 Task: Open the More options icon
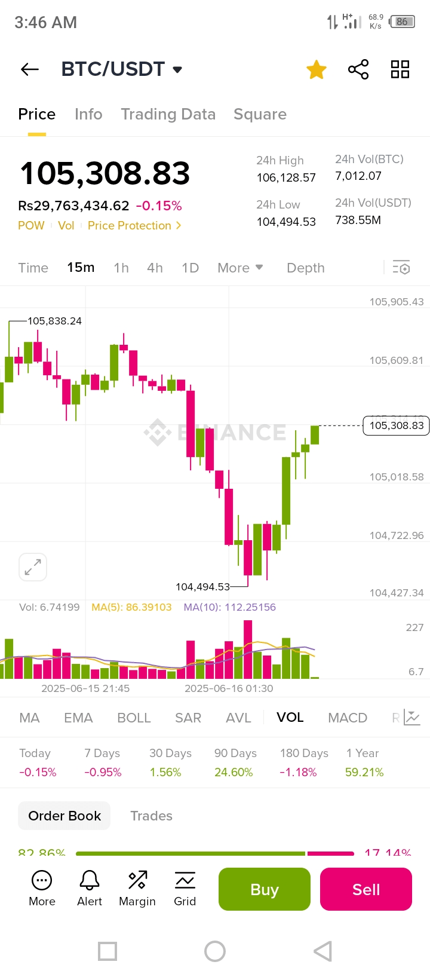[x=42, y=889]
